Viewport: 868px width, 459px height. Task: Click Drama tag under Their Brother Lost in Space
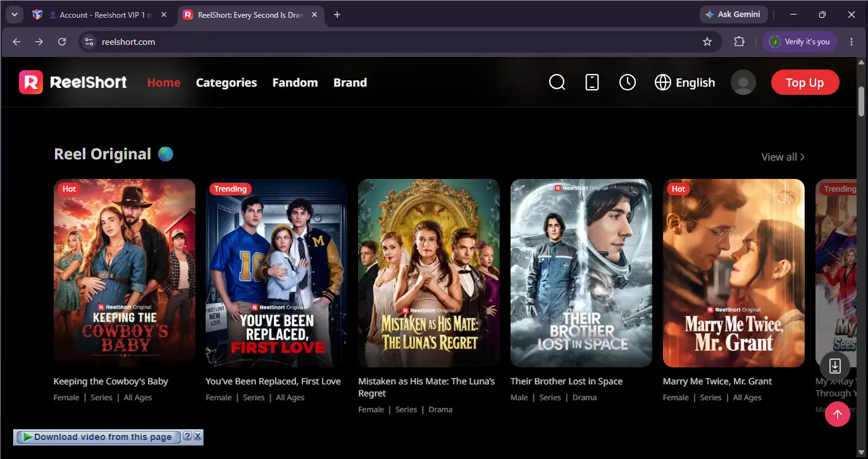(x=585, y=398)
